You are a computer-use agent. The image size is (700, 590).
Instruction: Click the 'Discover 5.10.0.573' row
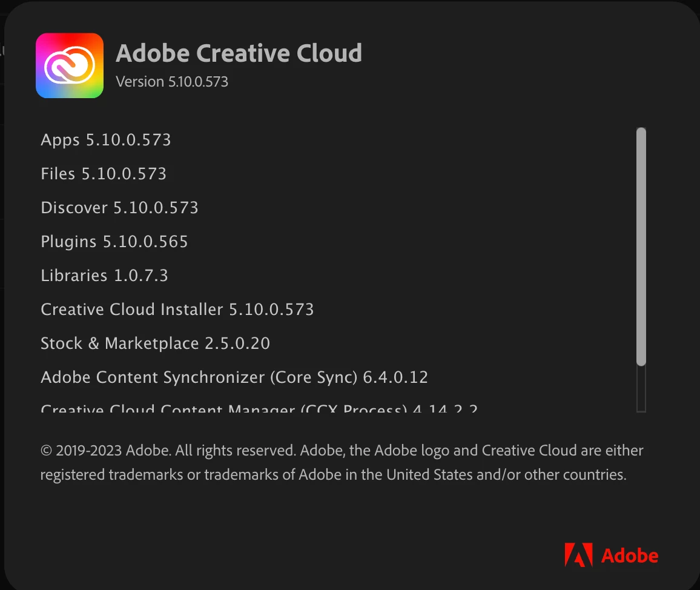coord(119,208)
